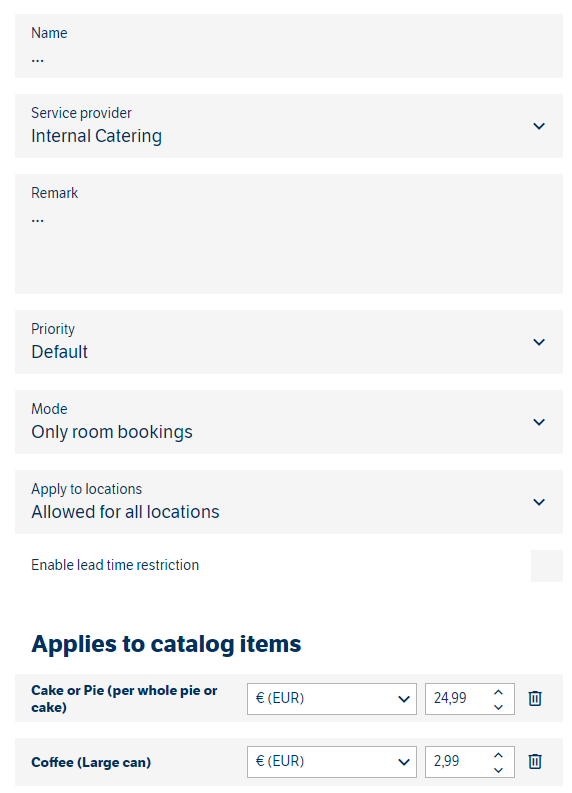Expand Apply to locations dropdown
The width and height of the screenshot is (572, 793).
coord(288,502)
